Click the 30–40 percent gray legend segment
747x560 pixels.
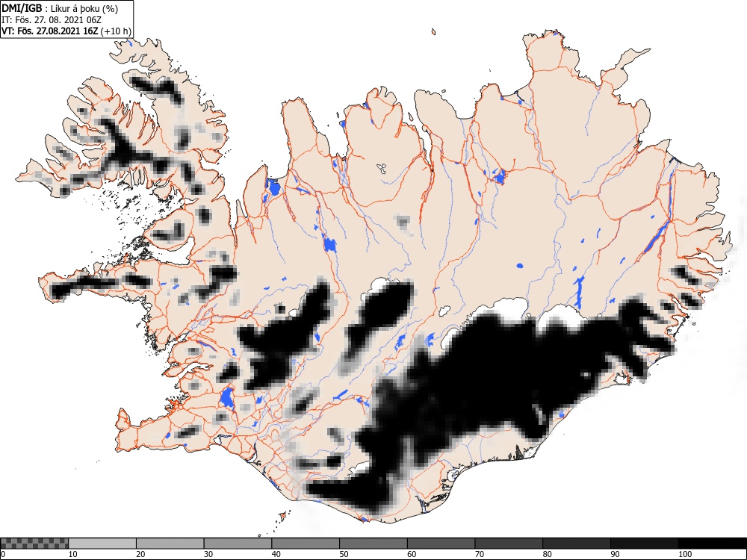pos(238,544)
